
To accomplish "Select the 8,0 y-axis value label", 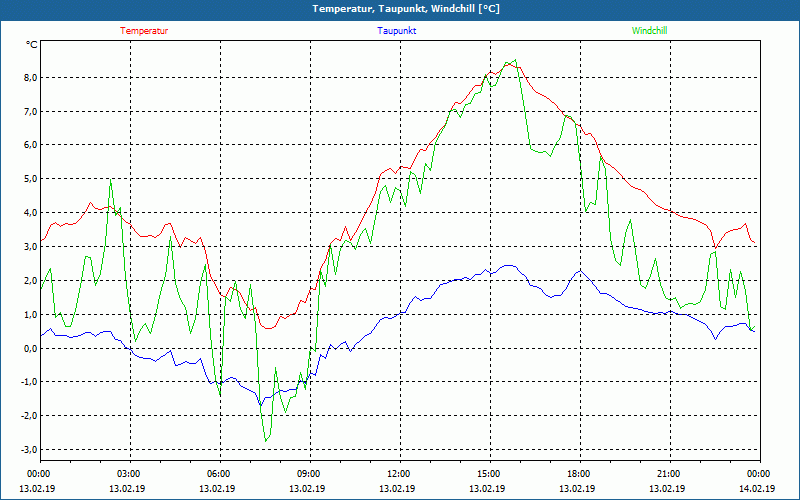I will pos(29,77).
